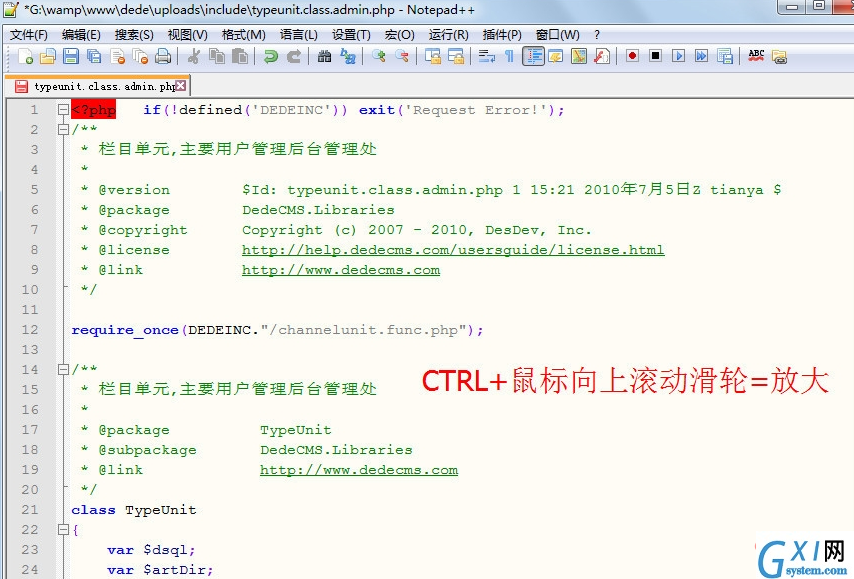Open the 宏(O) menu
Viewport: 854px width, 579px height.
click(399, 35)
